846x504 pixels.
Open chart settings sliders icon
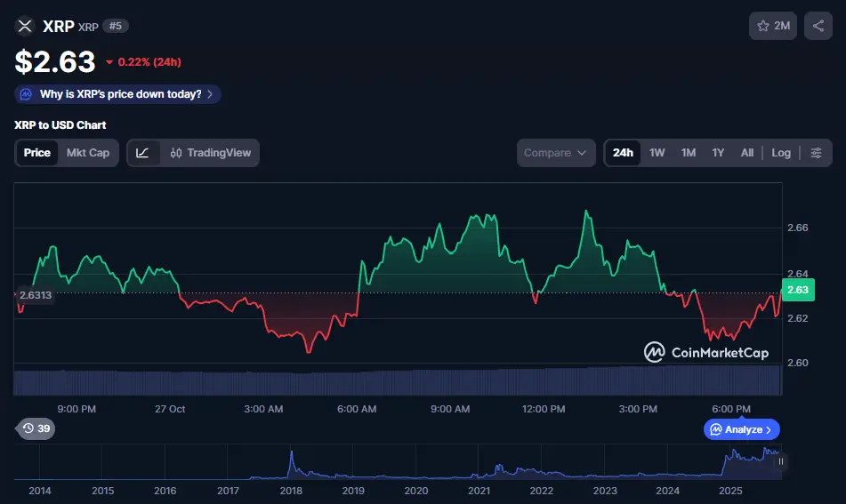(x=816, y=153)
